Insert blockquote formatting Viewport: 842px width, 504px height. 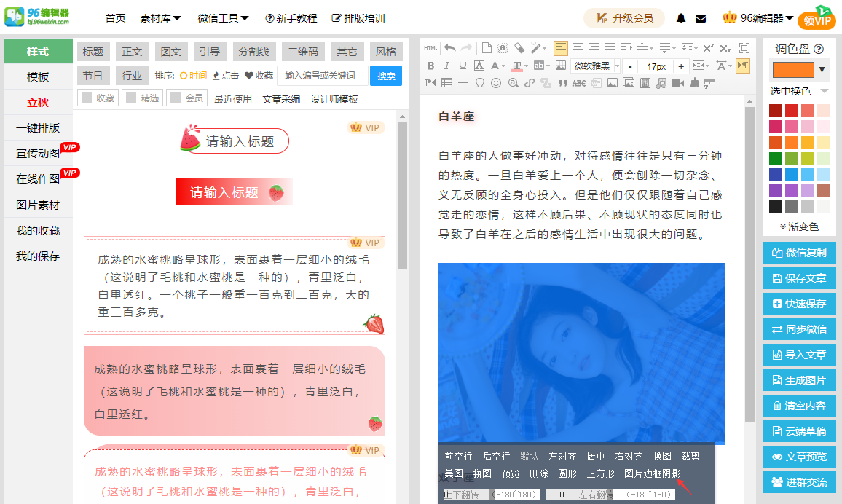pos(562,83)
